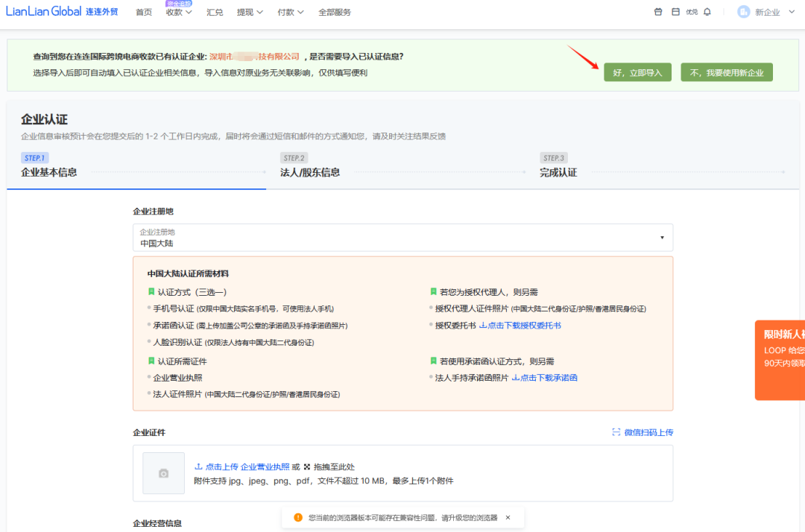Open notifications bell icon
This screenshot has height=532, width=805.
tap(707, 12)
